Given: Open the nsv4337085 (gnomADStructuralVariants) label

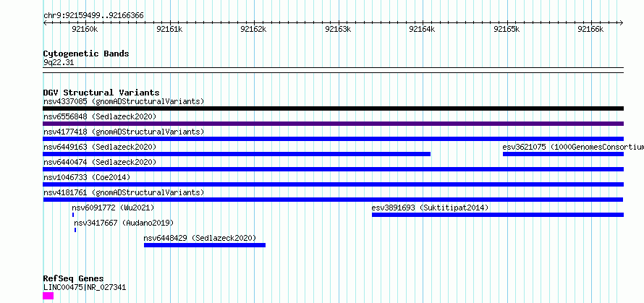Looking at the screenshot, I should 124,101.
